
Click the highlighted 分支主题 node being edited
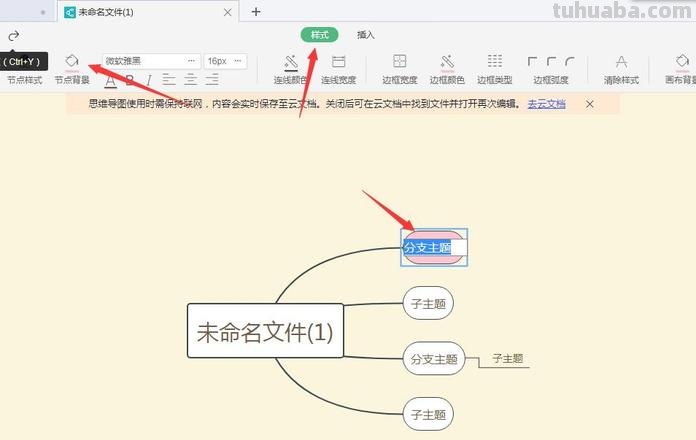(x=434, y=247)
